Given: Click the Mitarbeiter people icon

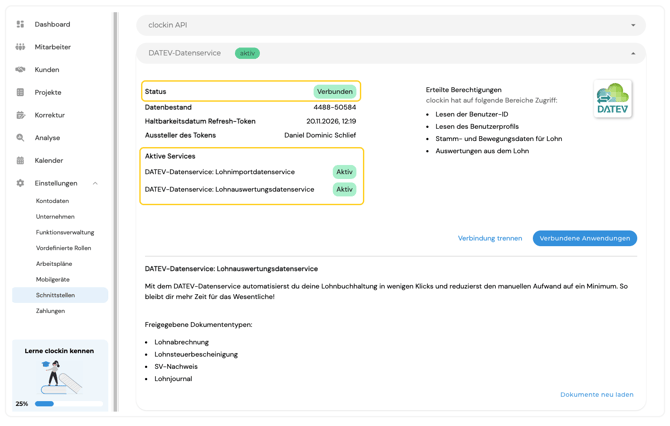Looking at the screenshot, I should click(x=20, y=47).
